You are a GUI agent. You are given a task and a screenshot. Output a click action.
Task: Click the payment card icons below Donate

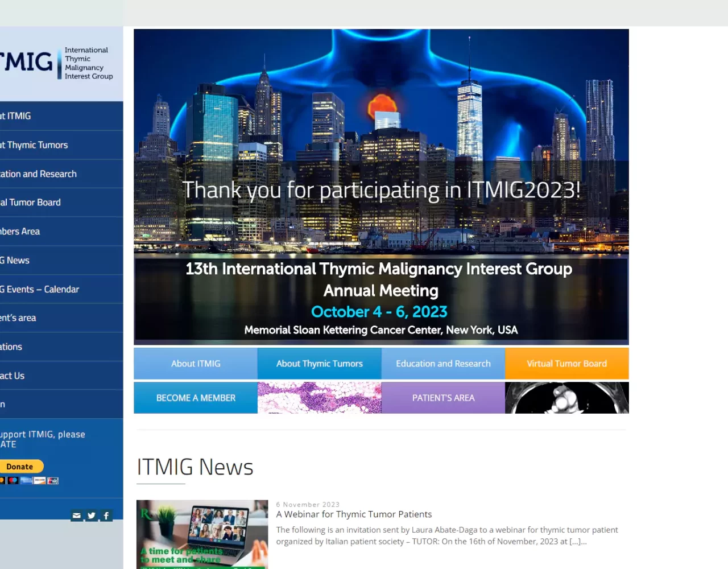[x=30, y=480]
